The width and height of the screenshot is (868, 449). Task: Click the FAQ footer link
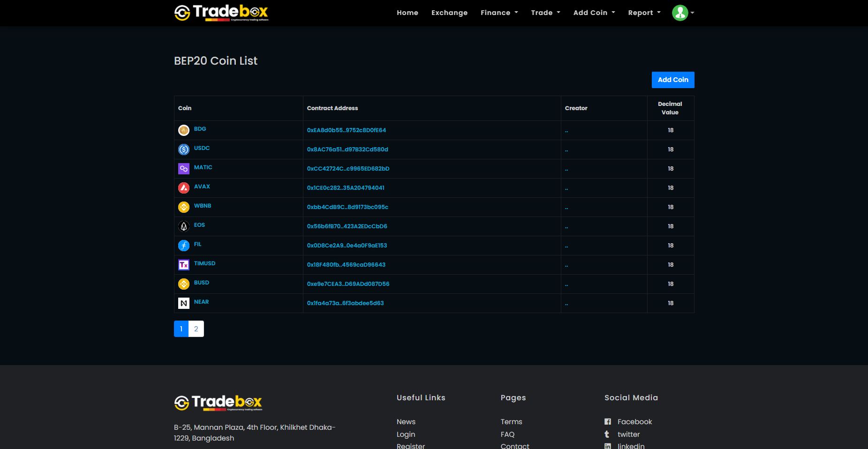(507, 434)
